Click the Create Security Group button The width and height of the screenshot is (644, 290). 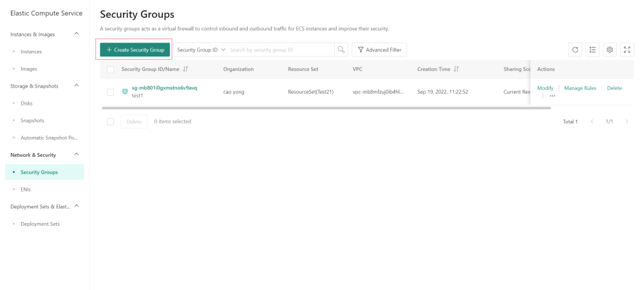[x=135, y=50]
